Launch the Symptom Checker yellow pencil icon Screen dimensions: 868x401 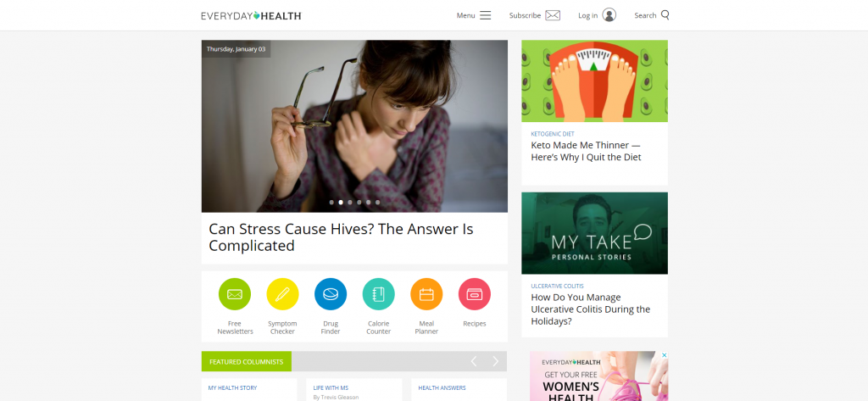pos(282,294)
